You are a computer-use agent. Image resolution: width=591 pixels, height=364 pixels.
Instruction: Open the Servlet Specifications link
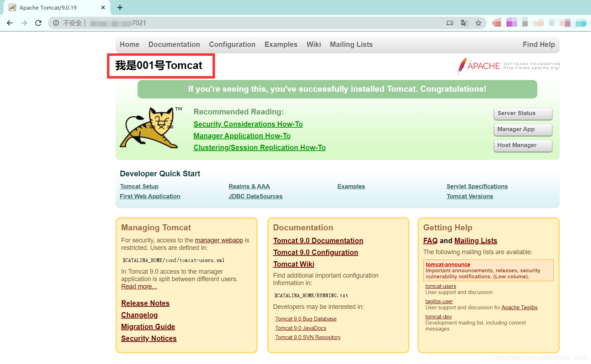477,186
